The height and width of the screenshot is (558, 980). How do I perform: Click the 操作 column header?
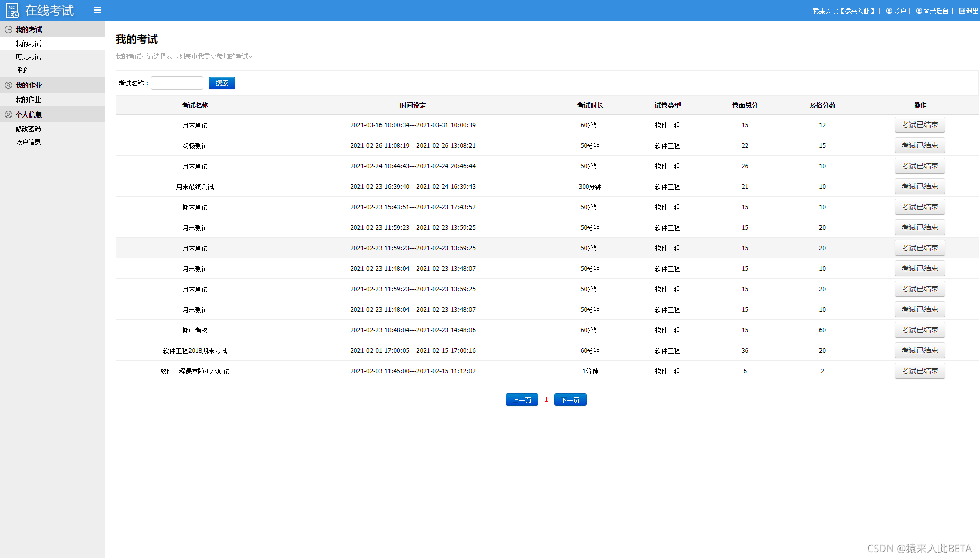tap(920, 105)
